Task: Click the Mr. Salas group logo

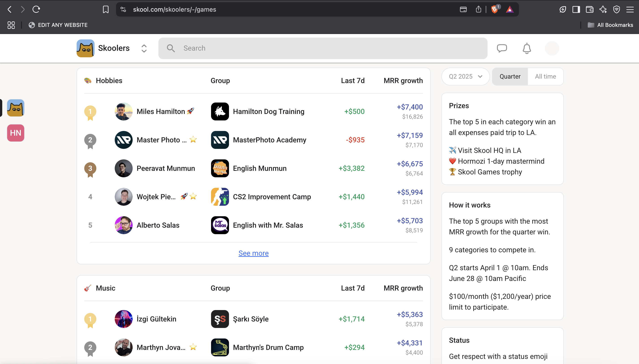Action: [220, 225]
